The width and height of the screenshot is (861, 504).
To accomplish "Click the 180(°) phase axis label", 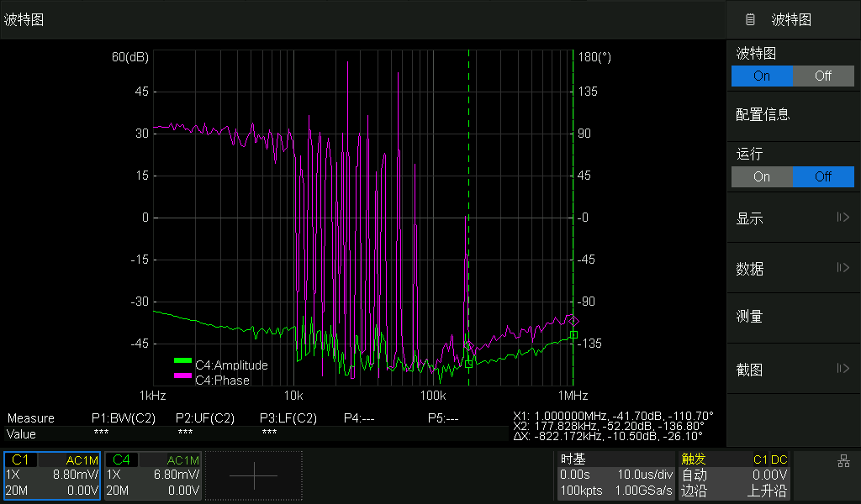I will point(594,57).
